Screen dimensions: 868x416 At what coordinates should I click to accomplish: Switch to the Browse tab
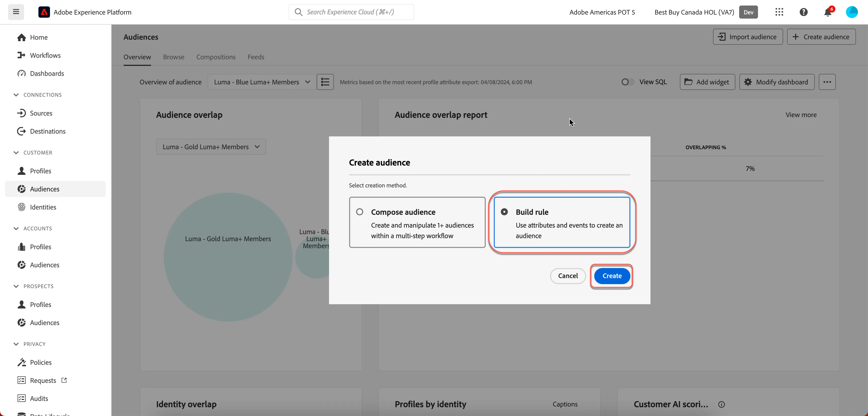[x=174, y=57]
